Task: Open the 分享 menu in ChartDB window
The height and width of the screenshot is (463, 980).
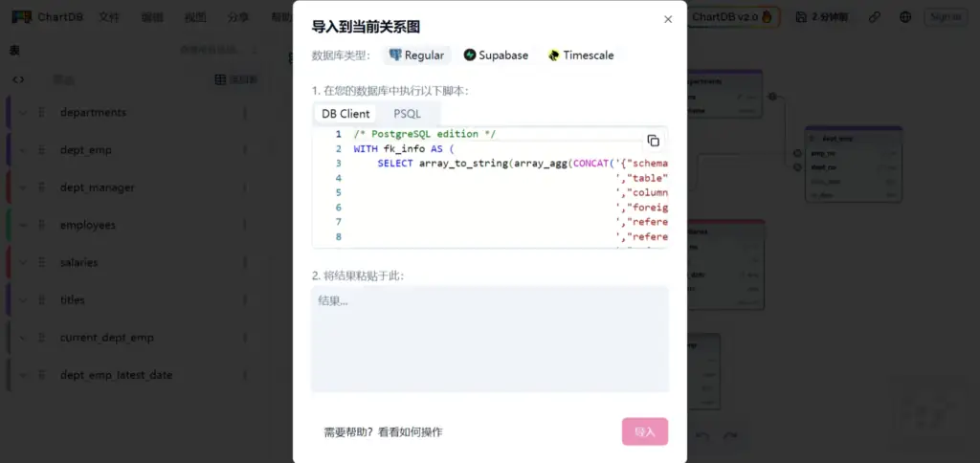Action: coord(238,17)
